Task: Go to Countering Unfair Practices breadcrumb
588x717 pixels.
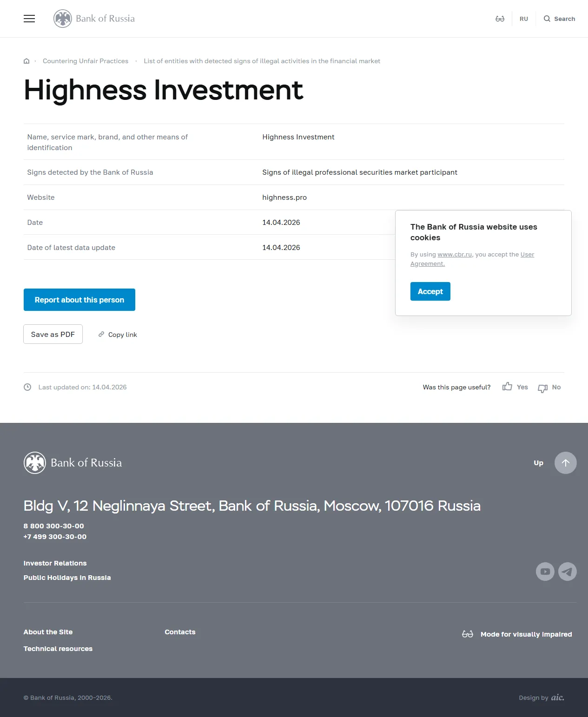Action: (86, 61)
